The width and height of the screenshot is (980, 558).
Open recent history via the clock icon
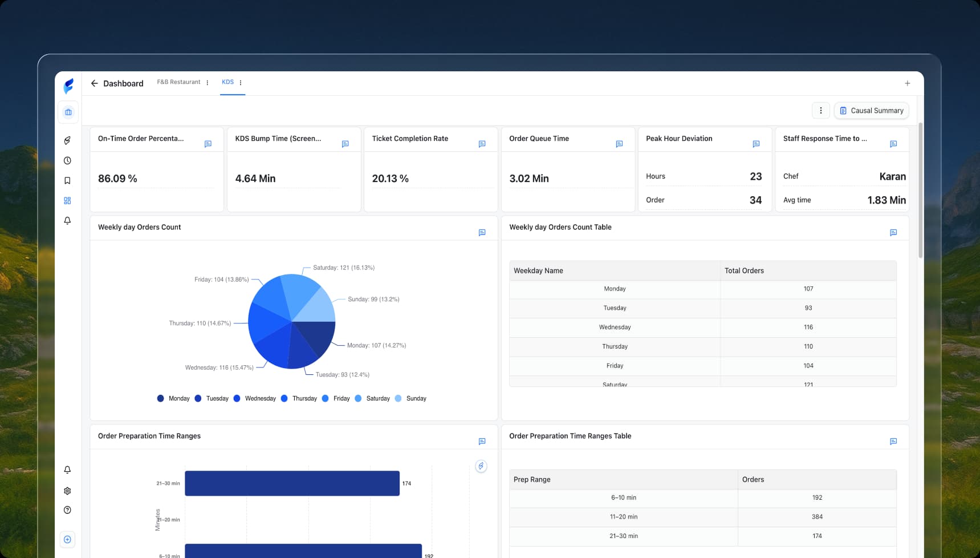(67, 160)
